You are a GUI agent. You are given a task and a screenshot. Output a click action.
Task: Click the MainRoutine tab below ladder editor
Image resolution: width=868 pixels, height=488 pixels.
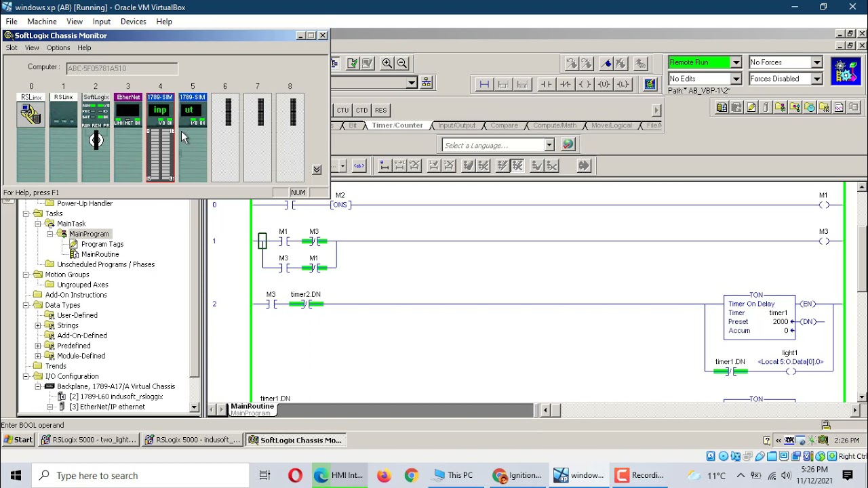[252, 409]
